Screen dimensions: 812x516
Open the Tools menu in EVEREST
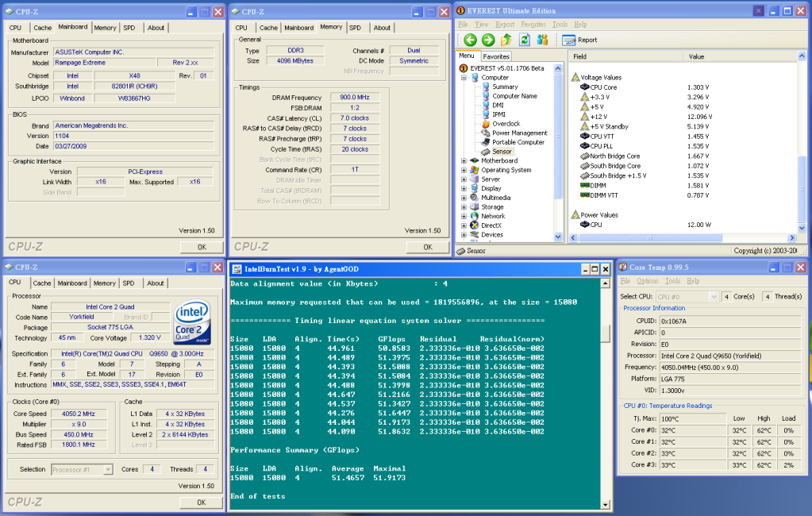tap(560, 25)
